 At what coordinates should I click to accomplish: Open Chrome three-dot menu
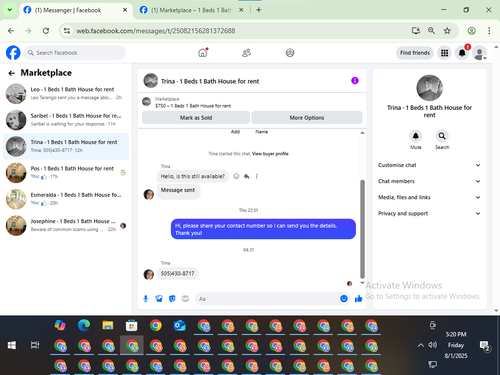coord(489,31)
